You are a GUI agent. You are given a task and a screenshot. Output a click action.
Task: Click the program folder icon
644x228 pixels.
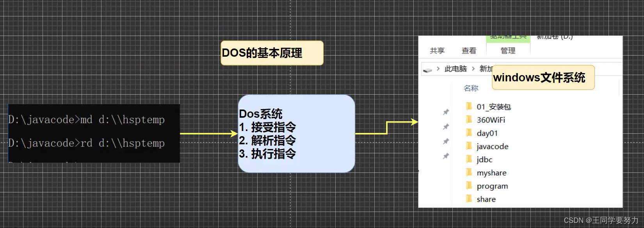[469, 186]
